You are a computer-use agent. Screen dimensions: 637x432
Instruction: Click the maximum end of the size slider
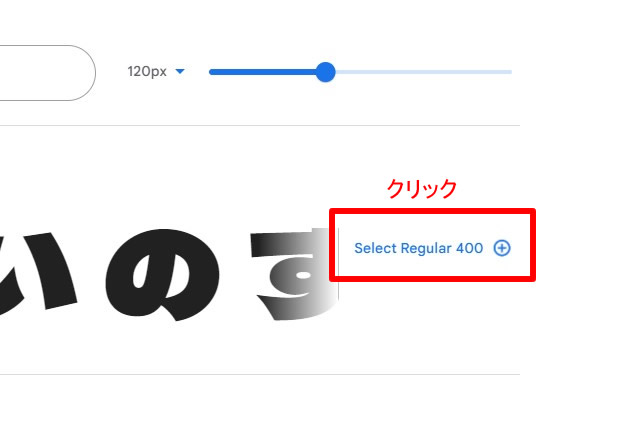click(x=511, y=72)
